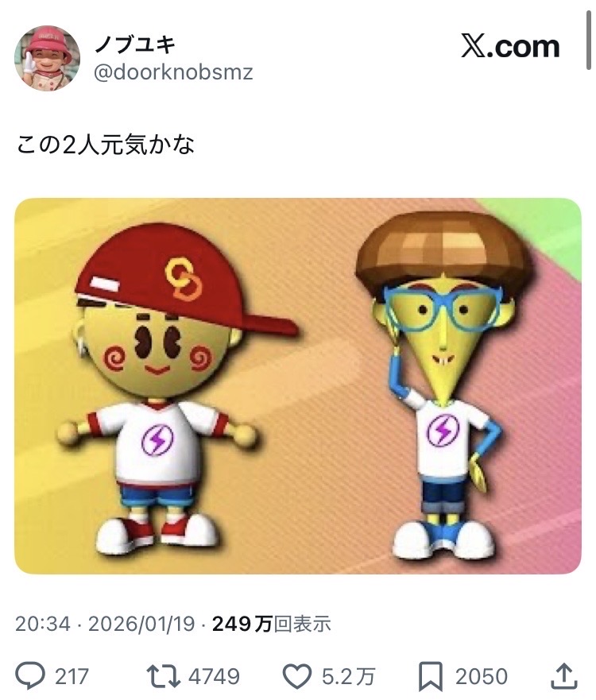Screen dimensions: 596x700
Task: View 249万 view count analytics
Action: (272, 624)
